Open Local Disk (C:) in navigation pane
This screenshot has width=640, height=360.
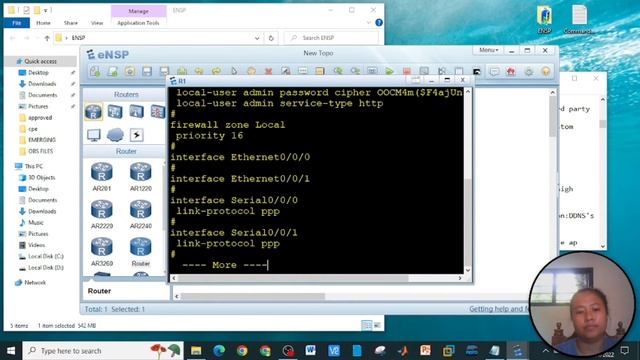coord(46,256)
